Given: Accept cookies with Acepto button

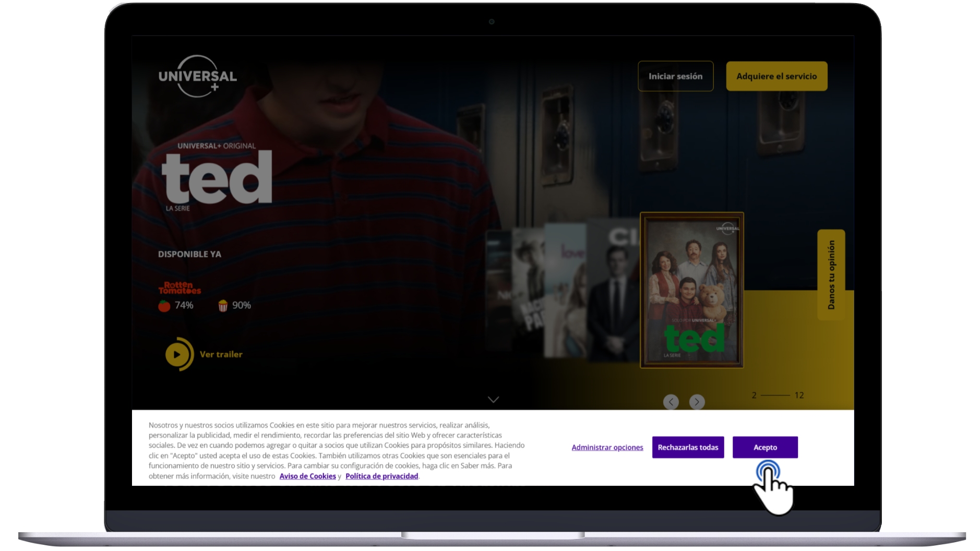Looking at the screenshot, I should [x=765, y=447].
